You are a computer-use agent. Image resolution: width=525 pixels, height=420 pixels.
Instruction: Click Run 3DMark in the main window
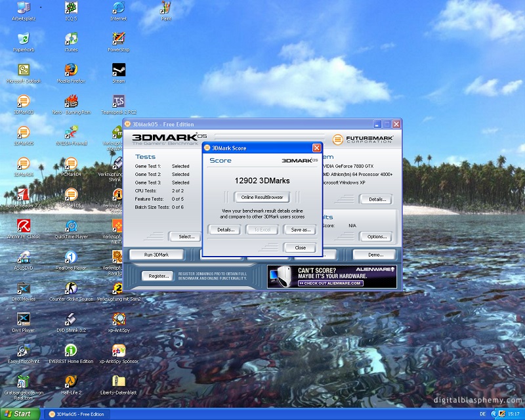coord(156,255)
